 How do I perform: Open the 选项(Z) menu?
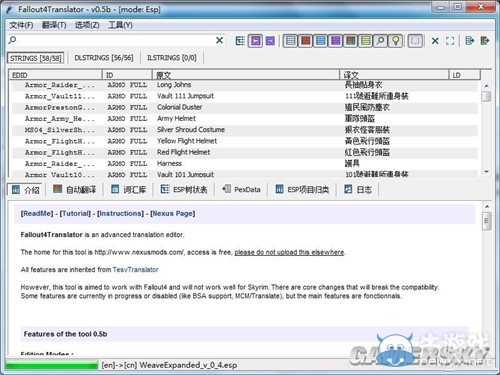[87, 25]
